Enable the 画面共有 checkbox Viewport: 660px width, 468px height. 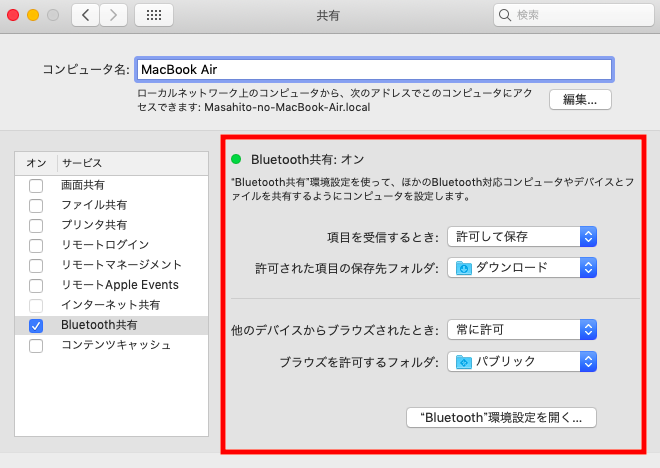36,186
